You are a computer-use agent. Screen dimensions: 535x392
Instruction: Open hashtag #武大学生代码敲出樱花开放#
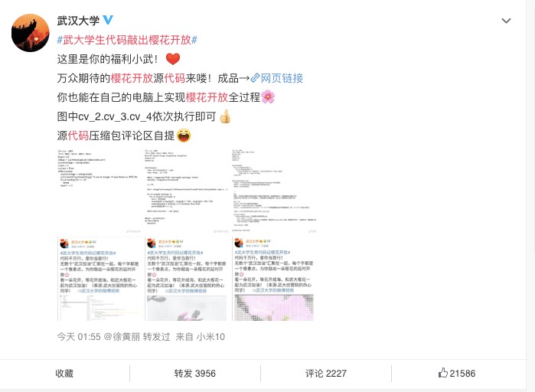point(127,40)
